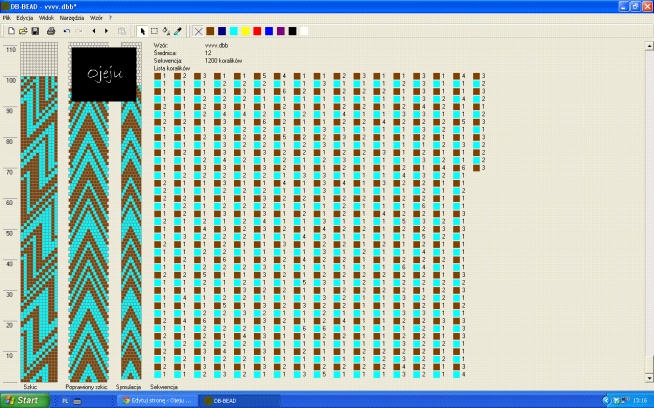Select the rectangular selection tool
This screenshot has width=654, height=408.
pos(154,31)
